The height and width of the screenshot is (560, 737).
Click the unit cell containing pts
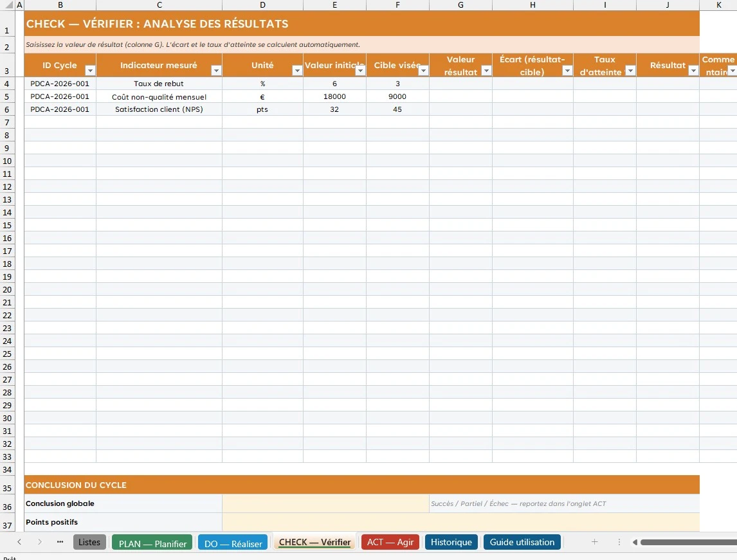[262, 109]
